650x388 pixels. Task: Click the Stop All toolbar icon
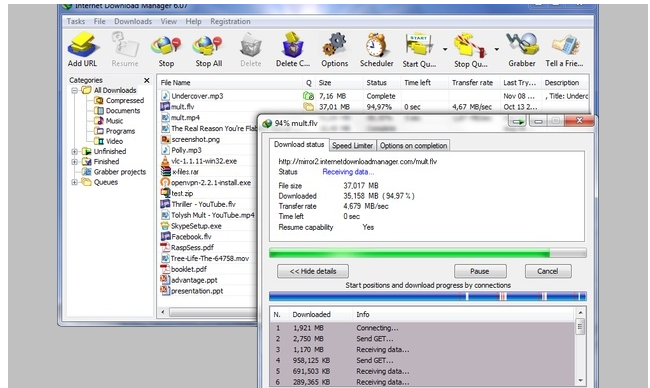pyautogui.click(x=208, y=46)
